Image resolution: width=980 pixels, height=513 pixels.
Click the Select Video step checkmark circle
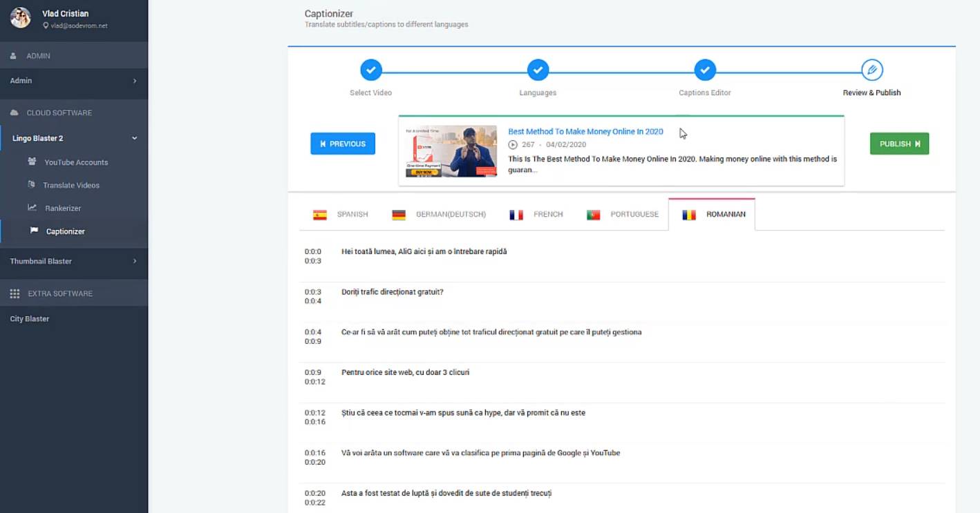(x=371, y=70)
